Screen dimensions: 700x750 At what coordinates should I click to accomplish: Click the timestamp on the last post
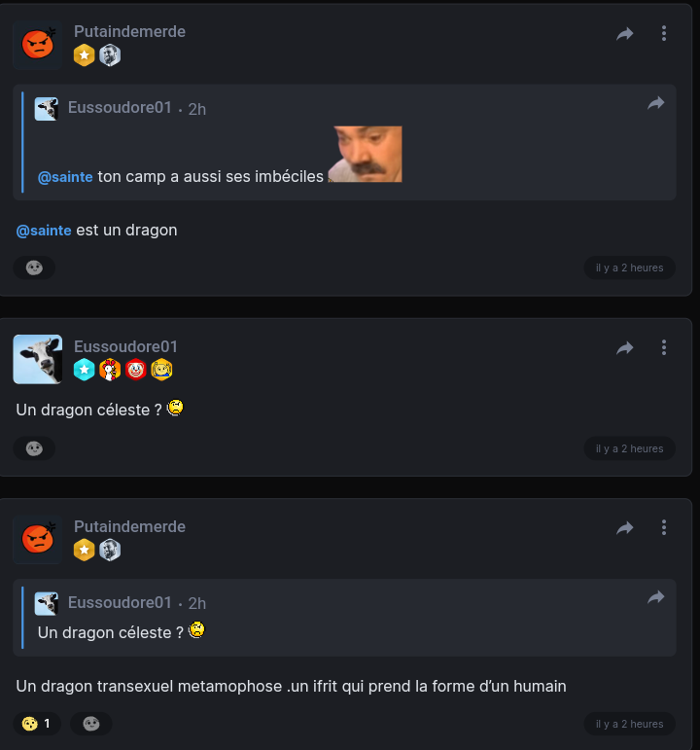click(629, 724)
